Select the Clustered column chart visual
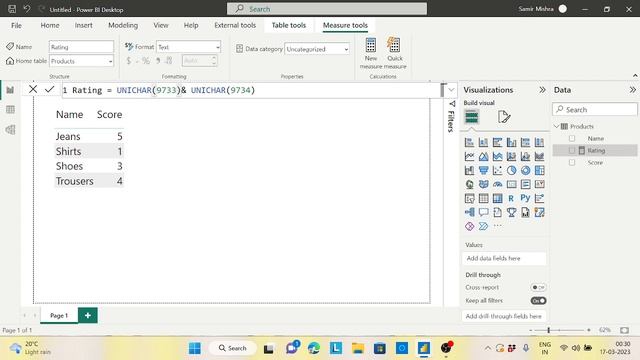The height and width of the screenshot is (360, 640). pos(511,142)
